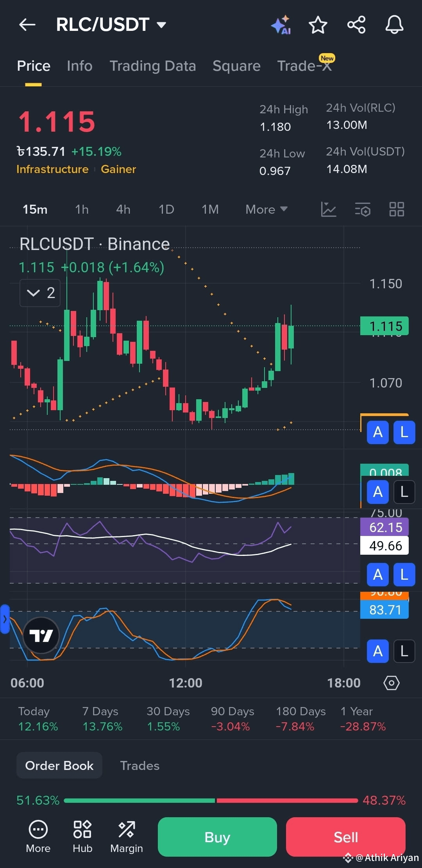Tap the RSI value label 62.15
This screenshot has height=868, width=422.
(384, 527)
